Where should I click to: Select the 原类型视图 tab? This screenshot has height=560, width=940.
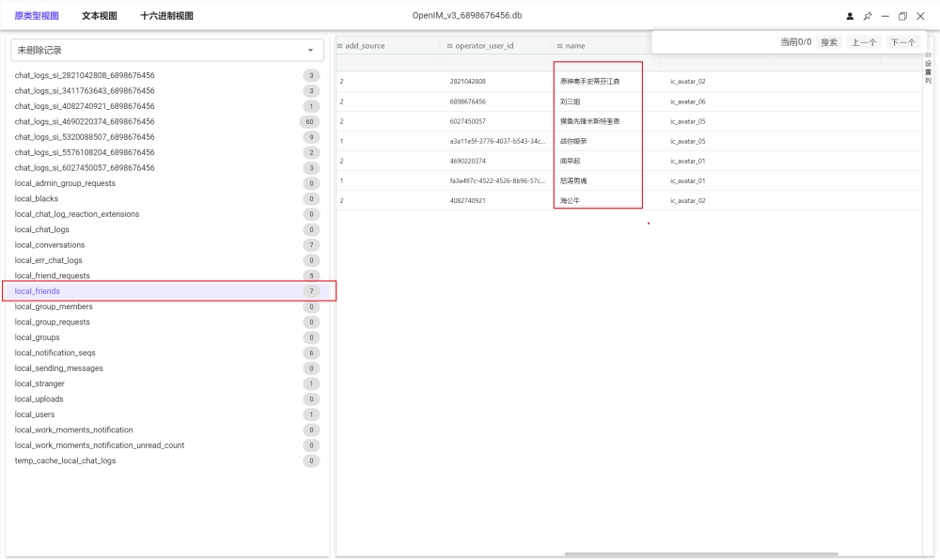37,16
